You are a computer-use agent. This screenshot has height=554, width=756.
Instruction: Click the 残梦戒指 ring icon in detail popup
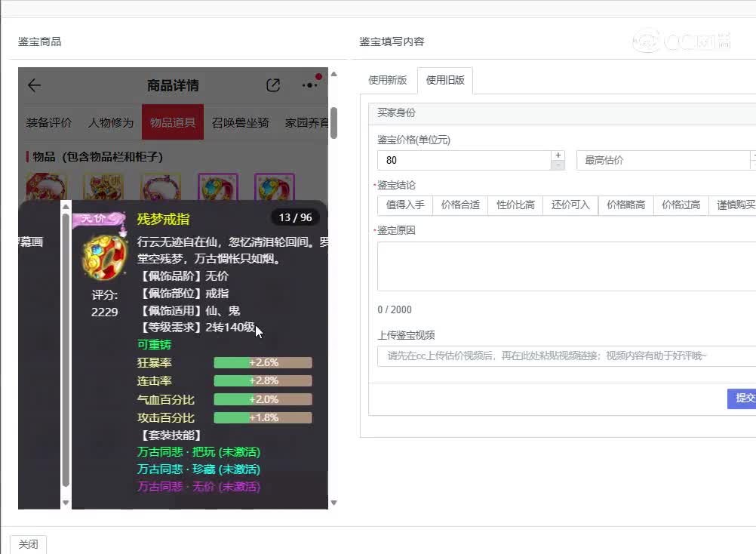pos(104,257)
